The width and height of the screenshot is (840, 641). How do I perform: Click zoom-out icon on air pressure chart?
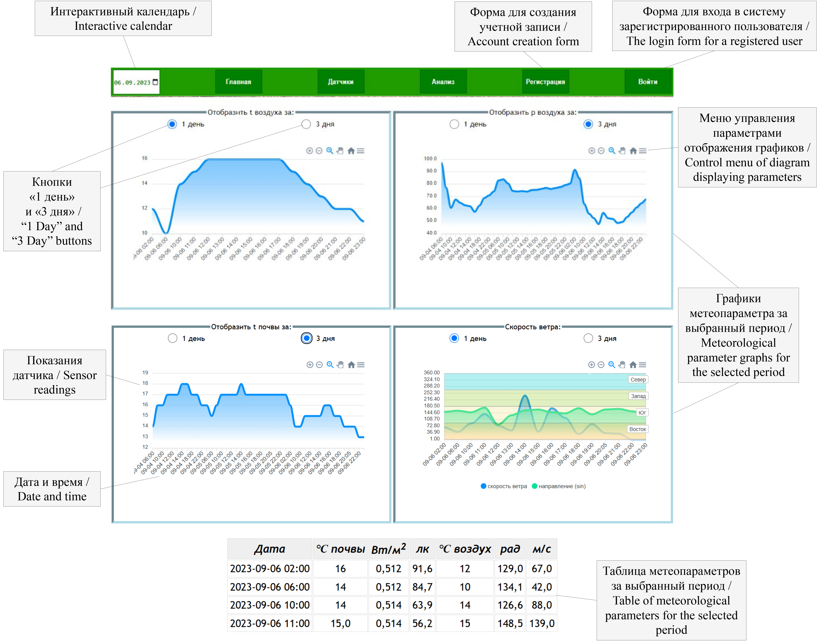point(601,151)
